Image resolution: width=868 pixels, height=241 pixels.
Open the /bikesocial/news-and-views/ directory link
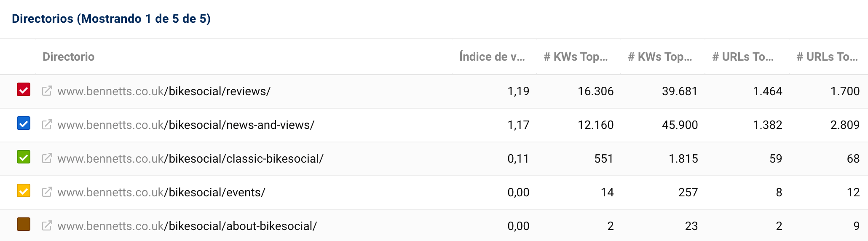(186, 125)
